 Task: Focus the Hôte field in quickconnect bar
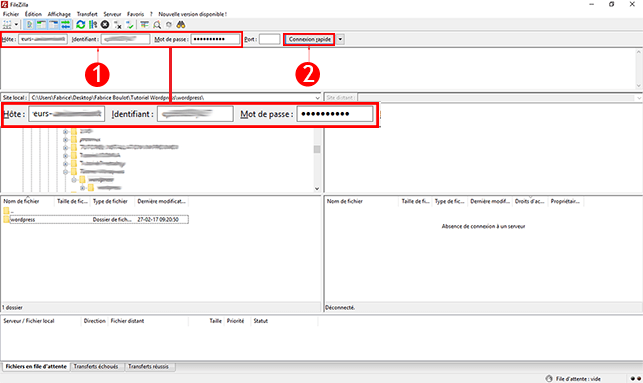43,39
